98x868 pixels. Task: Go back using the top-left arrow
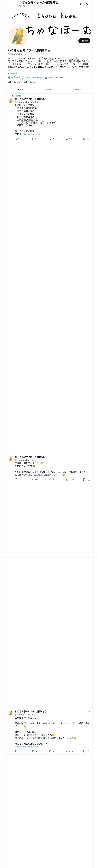(x=9, y=4)
